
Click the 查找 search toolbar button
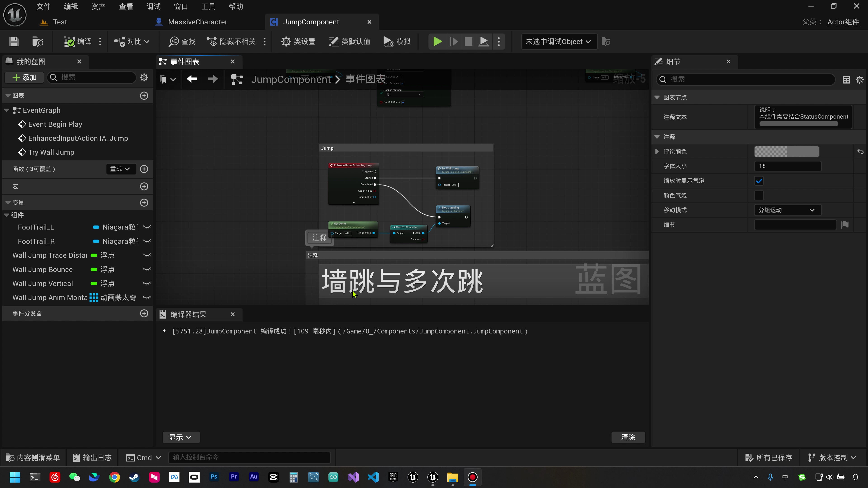[x=182, y=41]
